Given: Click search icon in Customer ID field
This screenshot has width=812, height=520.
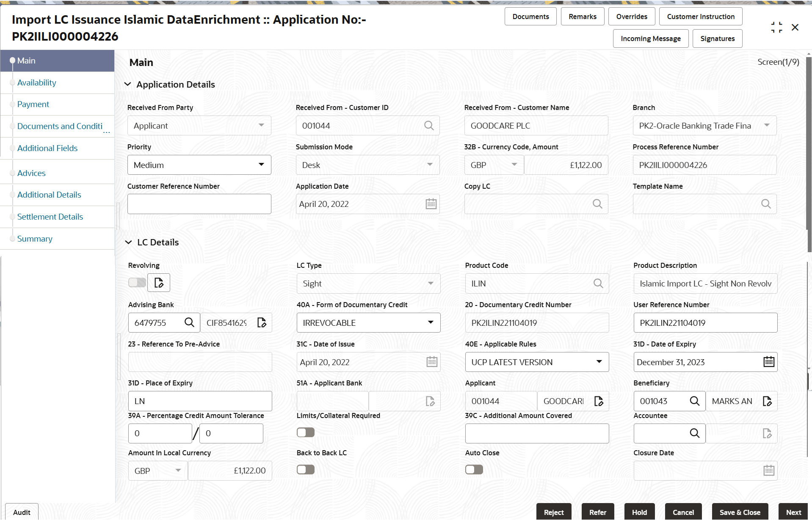Looking at the screenshot, I should tap(428, 126).
